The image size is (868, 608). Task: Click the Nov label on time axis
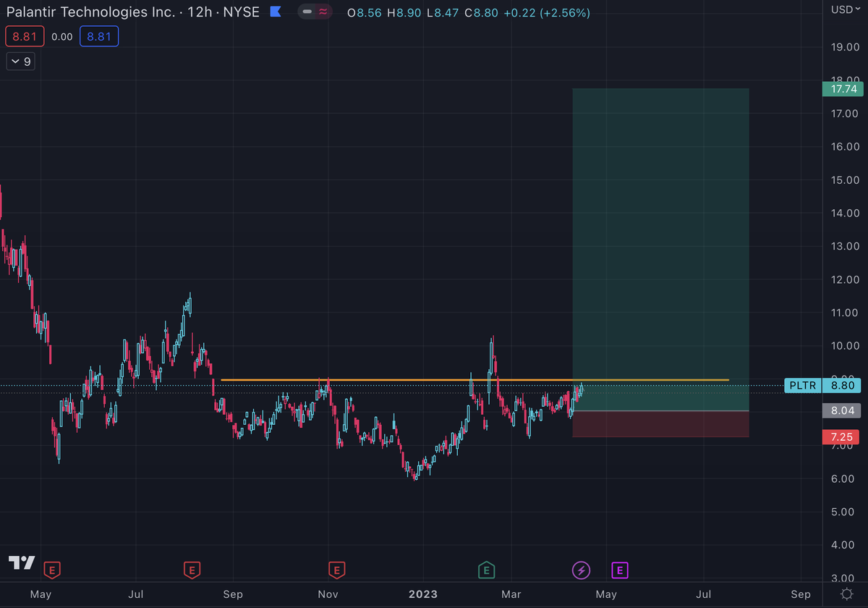pyautogui.click(x=328, y=594)
